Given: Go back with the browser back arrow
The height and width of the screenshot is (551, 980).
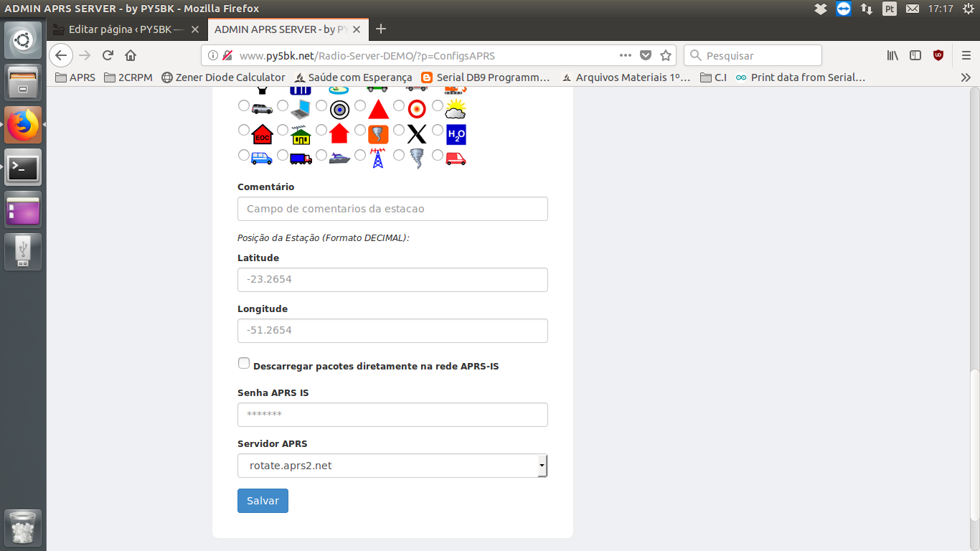Looking at the screenshot, I should pyautogui.click(x=61, y=55).
